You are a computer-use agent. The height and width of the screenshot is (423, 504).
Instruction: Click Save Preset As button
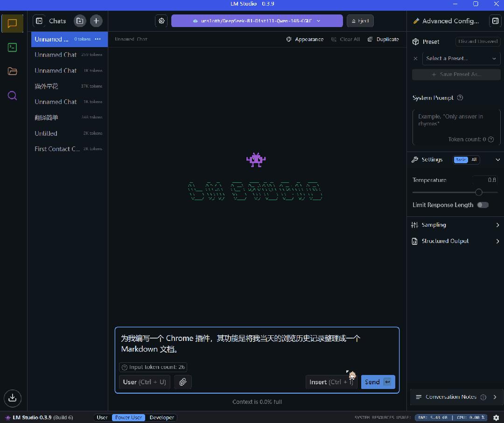pyautogui.click(x=456, y=74)
